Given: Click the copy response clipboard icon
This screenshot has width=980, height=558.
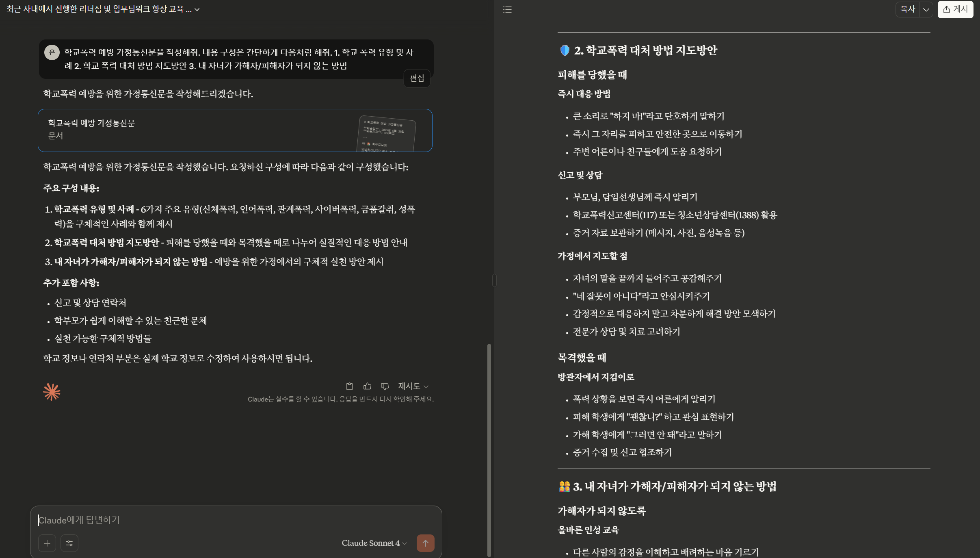Looking at the screenshot, I should point(349,386).
